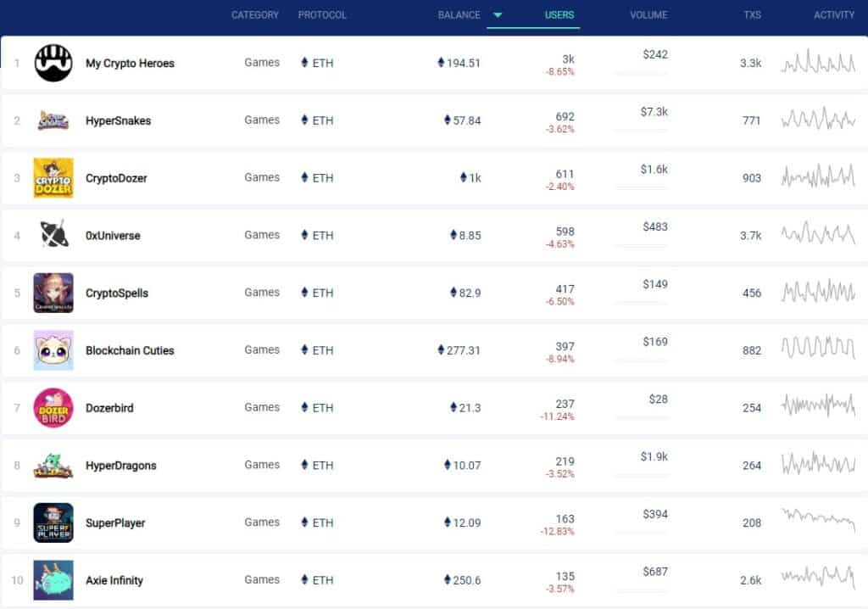Click the HyperDragons volume bar under $1.9k
Image resolution: width=868 pixels, height=609 pixels.
click(x=642, y=475)
